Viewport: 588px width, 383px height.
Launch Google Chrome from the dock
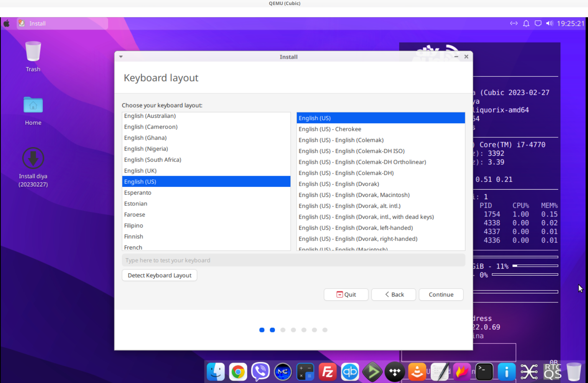point(238,371)
